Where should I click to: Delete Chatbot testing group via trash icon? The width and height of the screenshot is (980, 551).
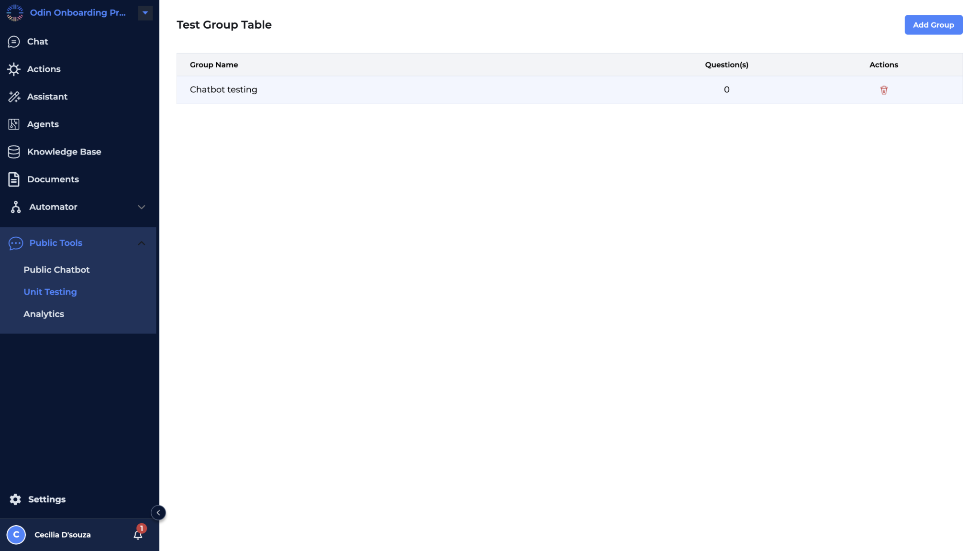point(883,90)
